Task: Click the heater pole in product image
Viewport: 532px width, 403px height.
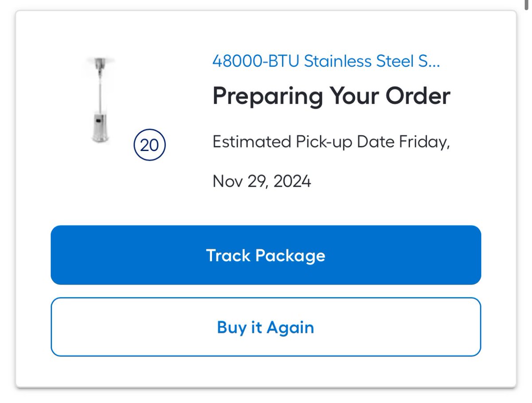Action: (101, 93)
